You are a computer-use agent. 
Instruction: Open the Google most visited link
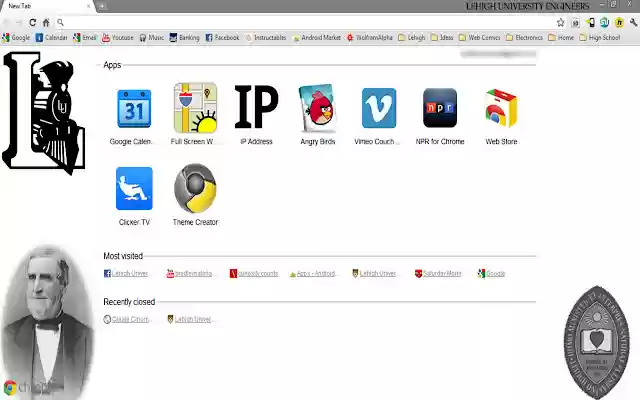(491, 273)
